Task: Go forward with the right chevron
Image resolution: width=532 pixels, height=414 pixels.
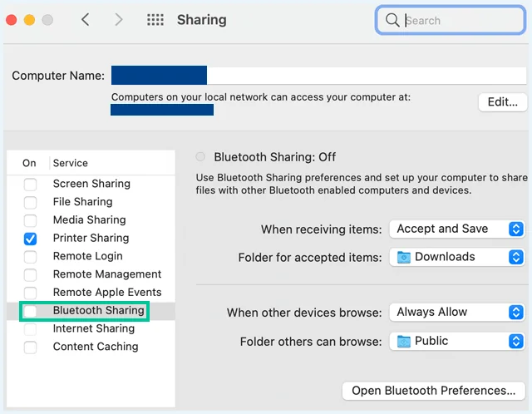Action: point(118,20)
